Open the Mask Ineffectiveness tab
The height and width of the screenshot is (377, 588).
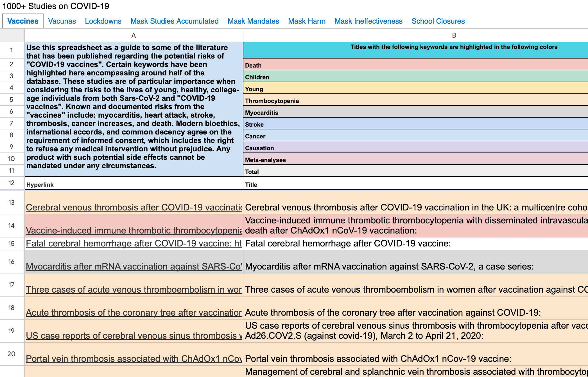(368, 21)
